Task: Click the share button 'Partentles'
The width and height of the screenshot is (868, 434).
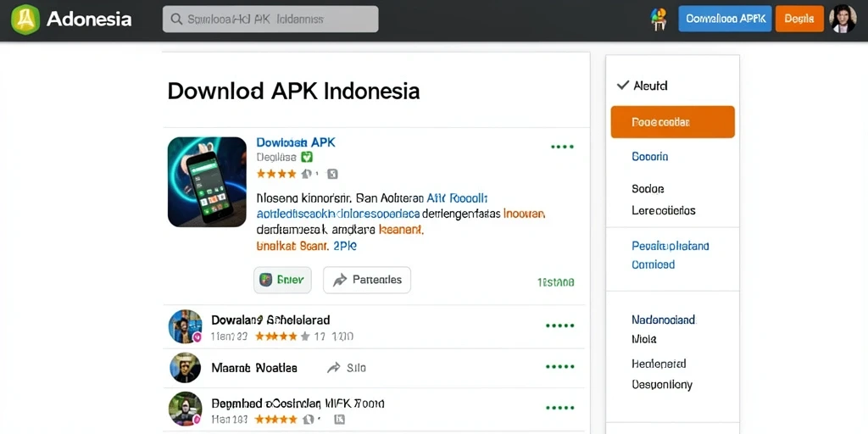Action: tap(366, 280)
